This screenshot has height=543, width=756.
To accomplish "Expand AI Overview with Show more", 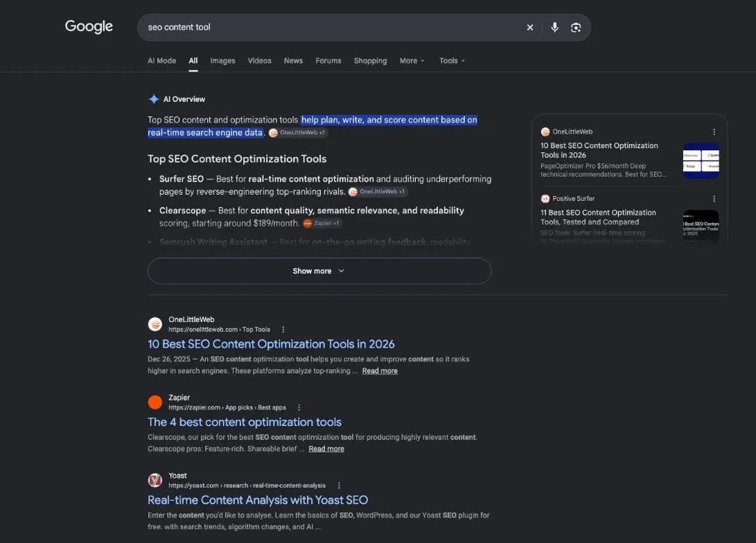I will [319, 271].
